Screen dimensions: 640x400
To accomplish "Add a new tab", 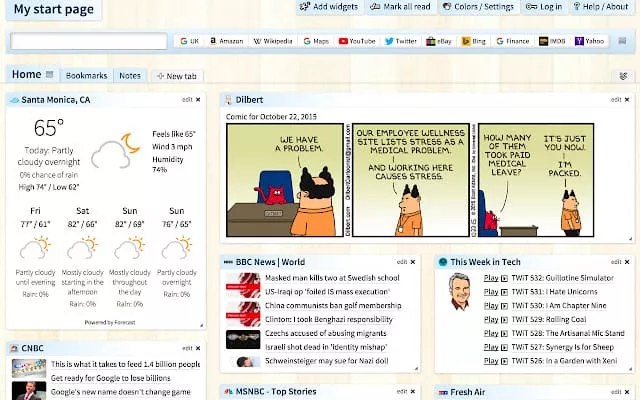I will pyautogui.click(x=176, y=76).
